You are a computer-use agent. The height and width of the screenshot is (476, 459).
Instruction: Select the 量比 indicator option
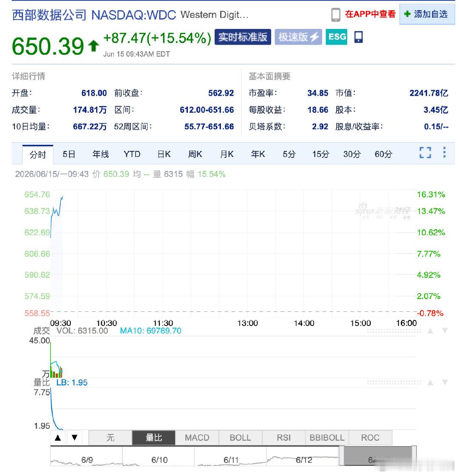coord(154,438)
